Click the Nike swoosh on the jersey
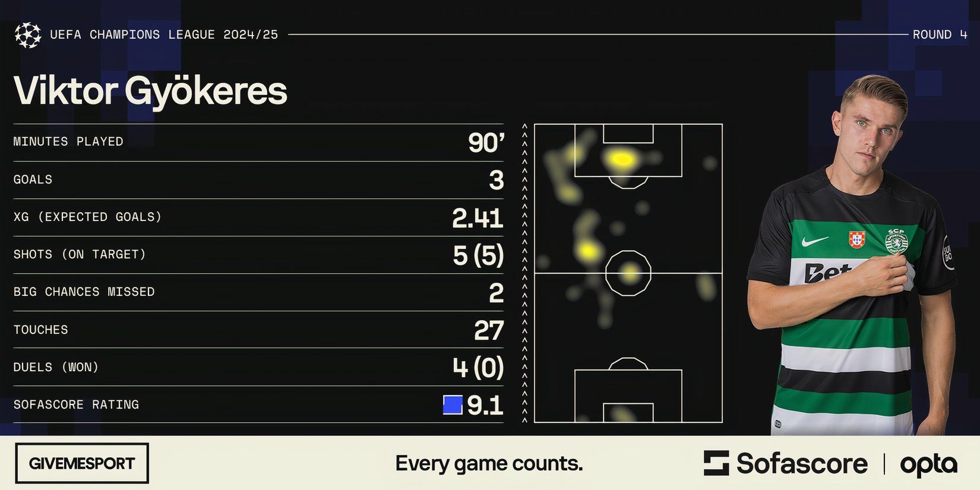980x490 pixels. point(815,241)
